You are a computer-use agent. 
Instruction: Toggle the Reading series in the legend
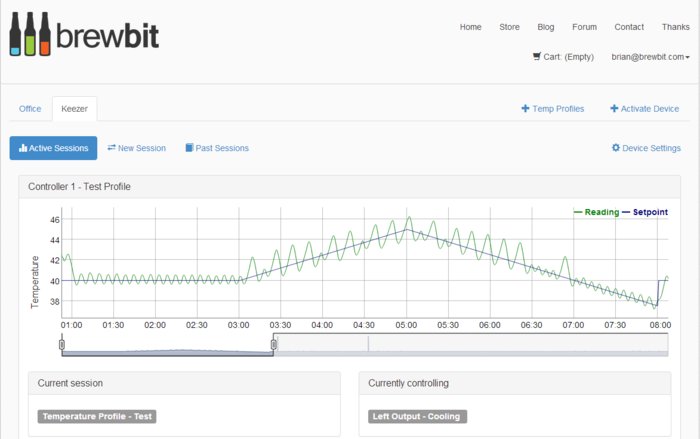click(597, 212)
